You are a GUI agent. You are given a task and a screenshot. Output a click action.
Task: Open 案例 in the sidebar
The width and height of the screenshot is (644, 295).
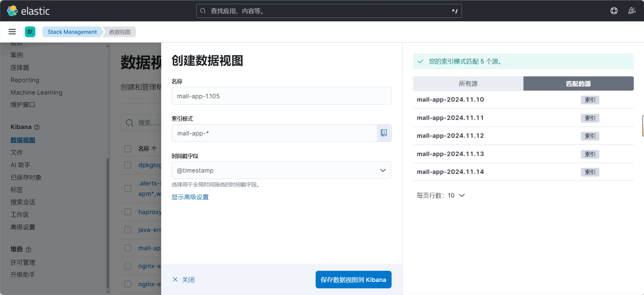click(x=17, y=55)
